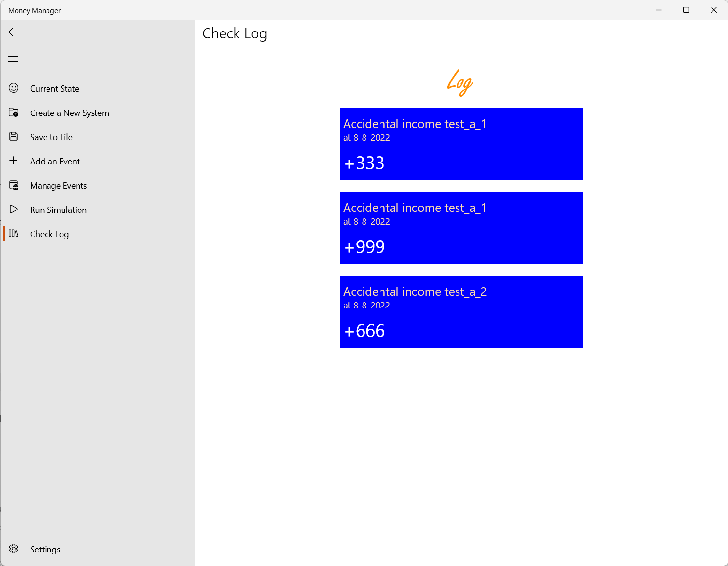Select the log entry with +999
Image resolution: width=728 pixels, height=566 pixels.
[461, 228]
